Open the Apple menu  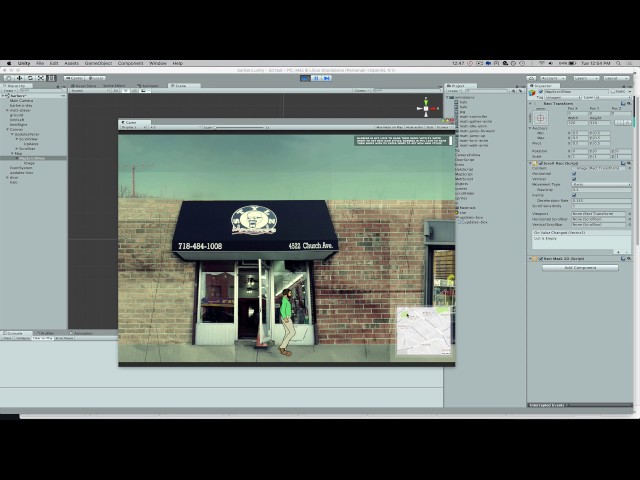[x=9, y=63]
